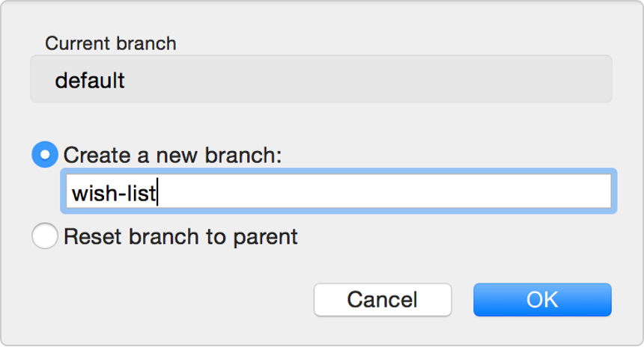Click the 'Current branch' heading label
Screen dimensions: 644x347
pyautogui.click(x=110, y=43)
